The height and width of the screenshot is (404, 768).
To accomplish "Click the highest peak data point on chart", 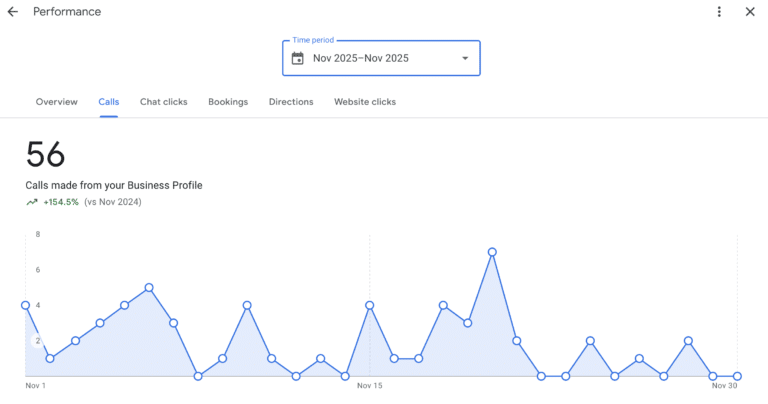I will coord(492,252).
